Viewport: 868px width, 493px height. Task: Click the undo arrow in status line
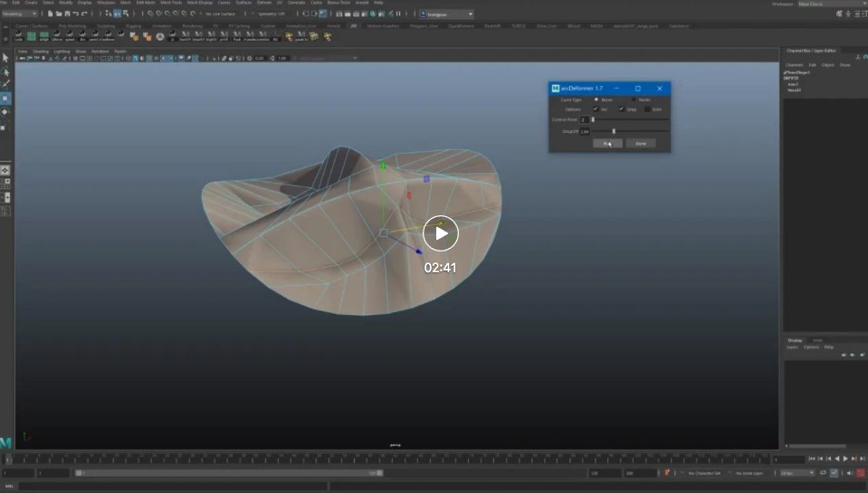click(x=76, y=14)
